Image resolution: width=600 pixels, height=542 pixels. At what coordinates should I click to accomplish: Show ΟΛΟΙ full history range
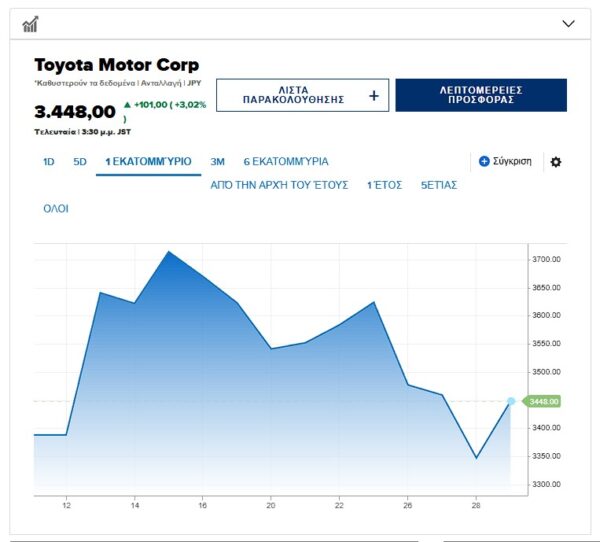(55, 209)
